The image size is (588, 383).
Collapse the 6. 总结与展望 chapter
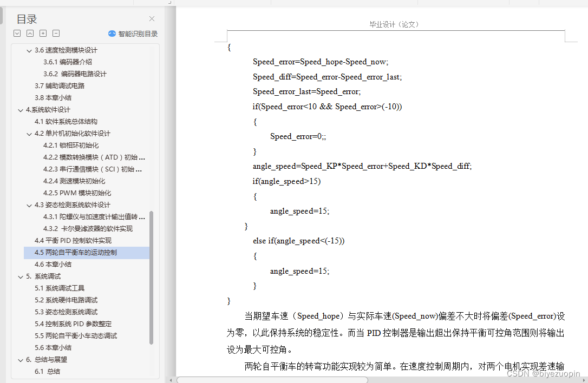pyautogui.click(x=21, y=360)
